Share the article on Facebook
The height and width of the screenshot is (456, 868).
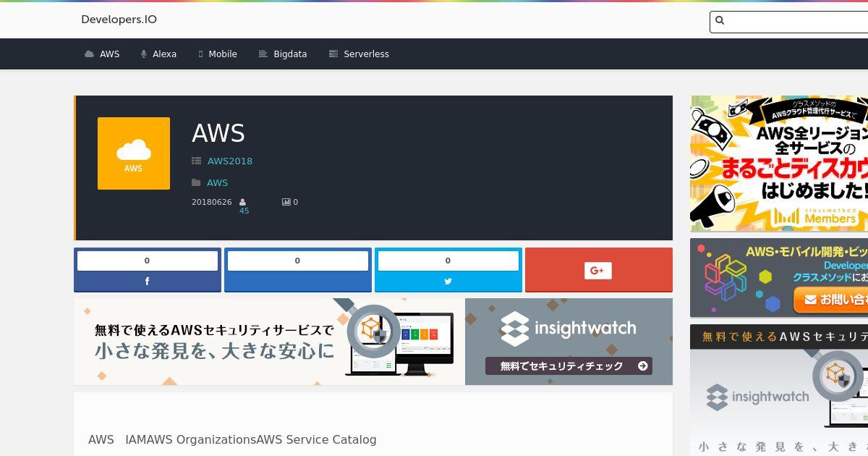click(x=148, y=270)
